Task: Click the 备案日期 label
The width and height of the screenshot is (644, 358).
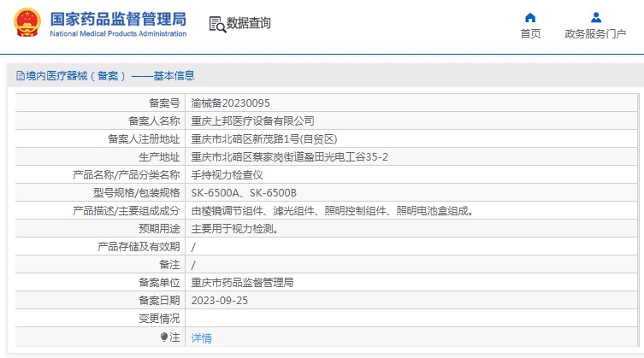Action: (x=159, y=301)
